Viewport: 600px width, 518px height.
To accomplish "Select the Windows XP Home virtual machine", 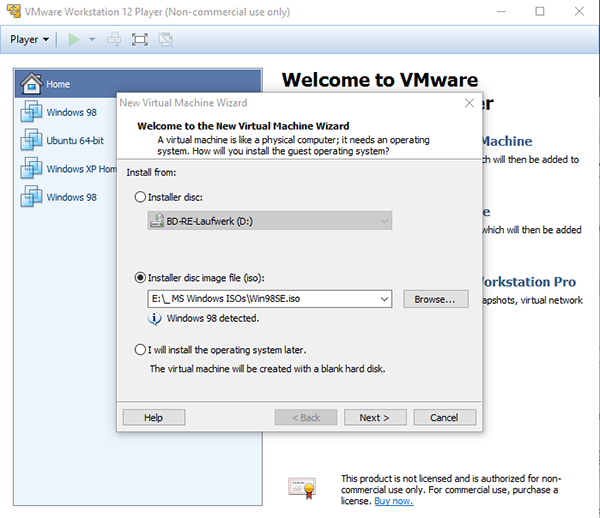I will click(80, 169).
